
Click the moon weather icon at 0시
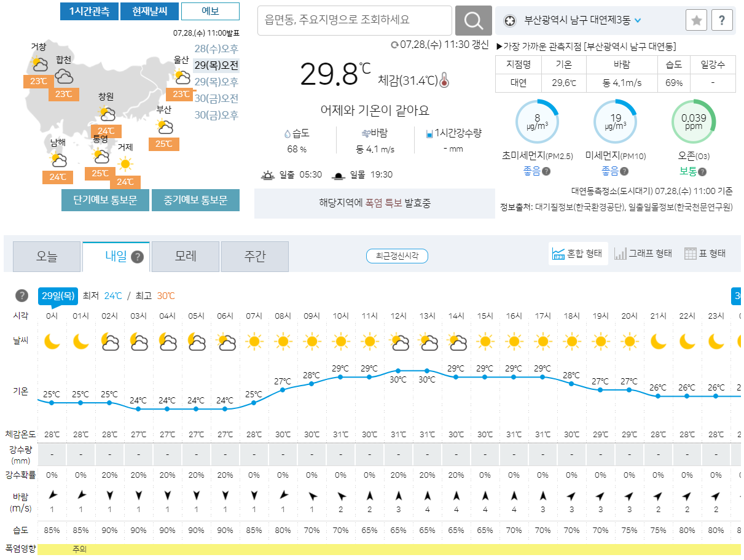tap(52, 341)
